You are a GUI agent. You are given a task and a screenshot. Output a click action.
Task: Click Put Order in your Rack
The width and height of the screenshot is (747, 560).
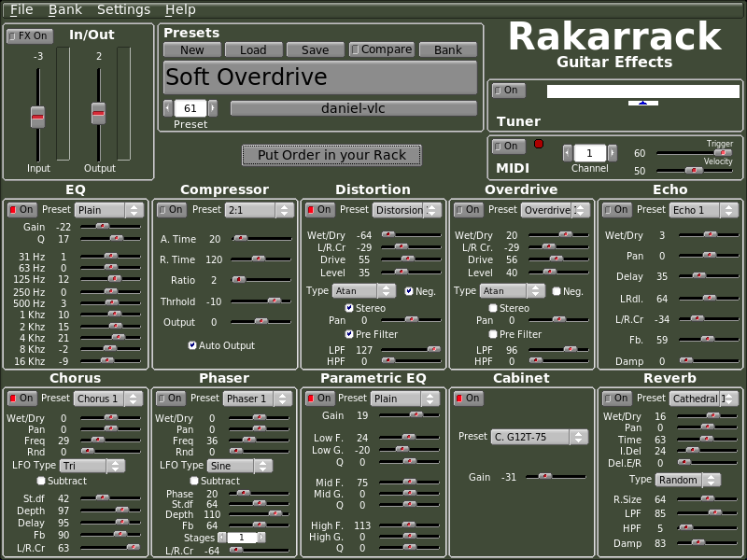tap(331, 155)
